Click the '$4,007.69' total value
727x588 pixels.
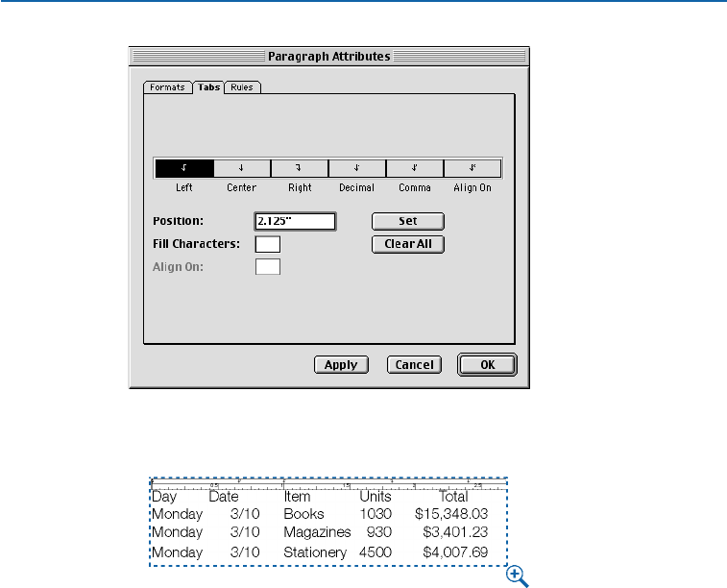tap(455, 552)
